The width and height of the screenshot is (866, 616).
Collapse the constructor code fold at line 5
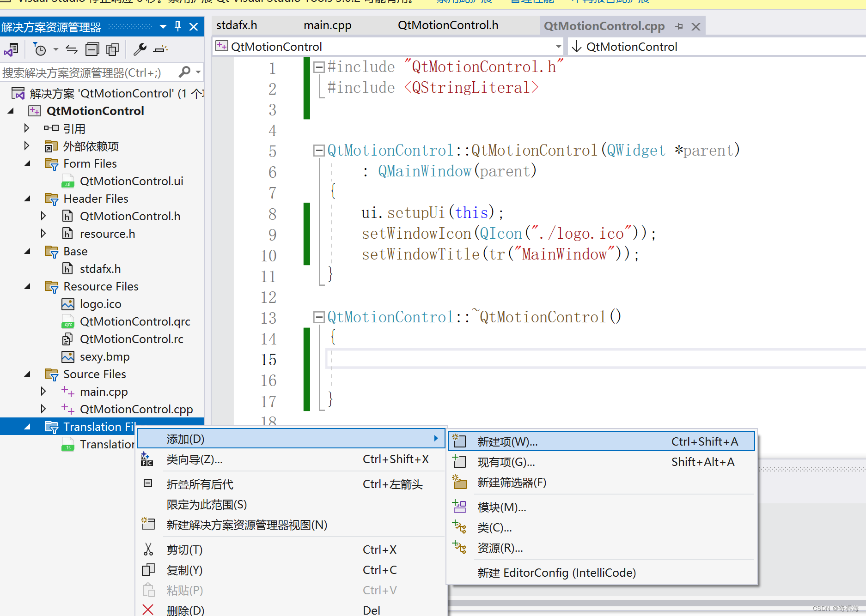[x=318, y=151]
